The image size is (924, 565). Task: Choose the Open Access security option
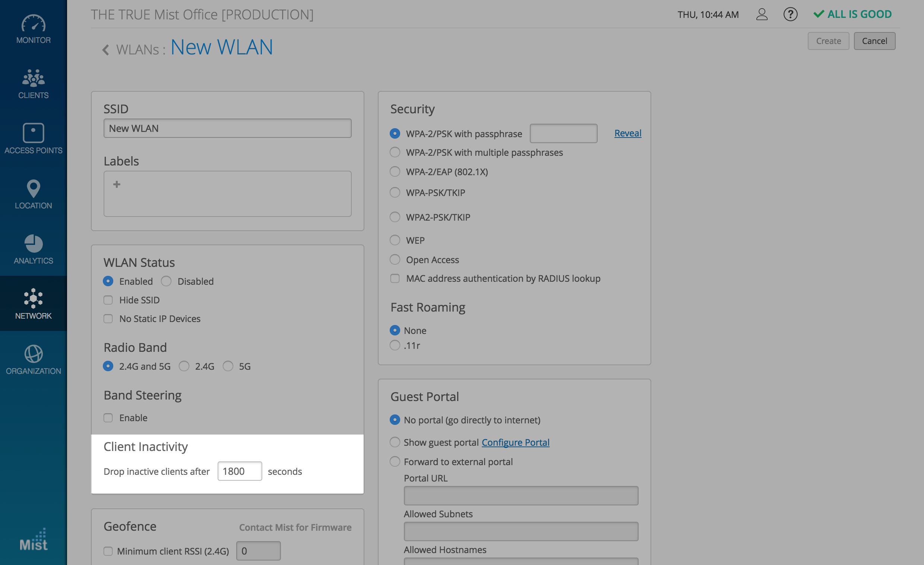click(x=395, y=260)
